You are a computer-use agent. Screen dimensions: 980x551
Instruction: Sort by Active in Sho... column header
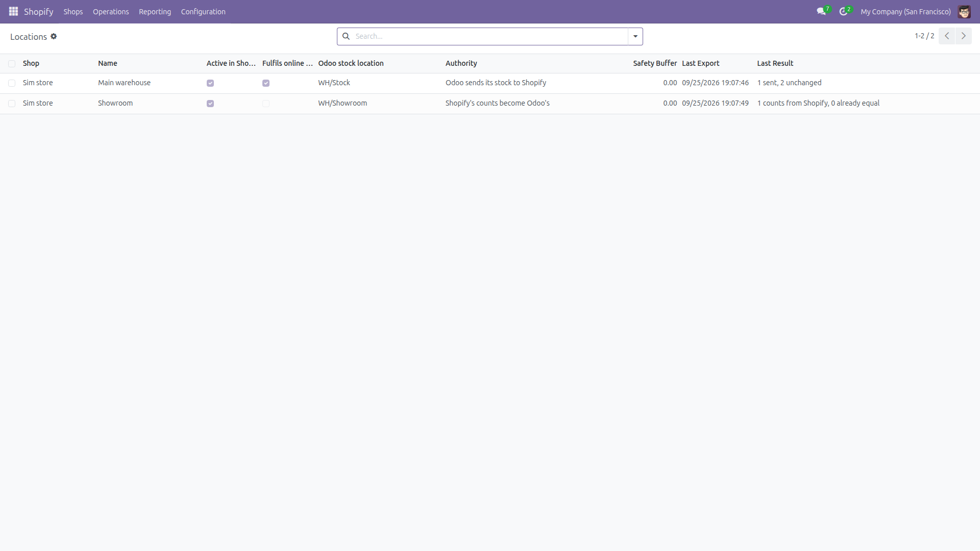coord(231,63)
